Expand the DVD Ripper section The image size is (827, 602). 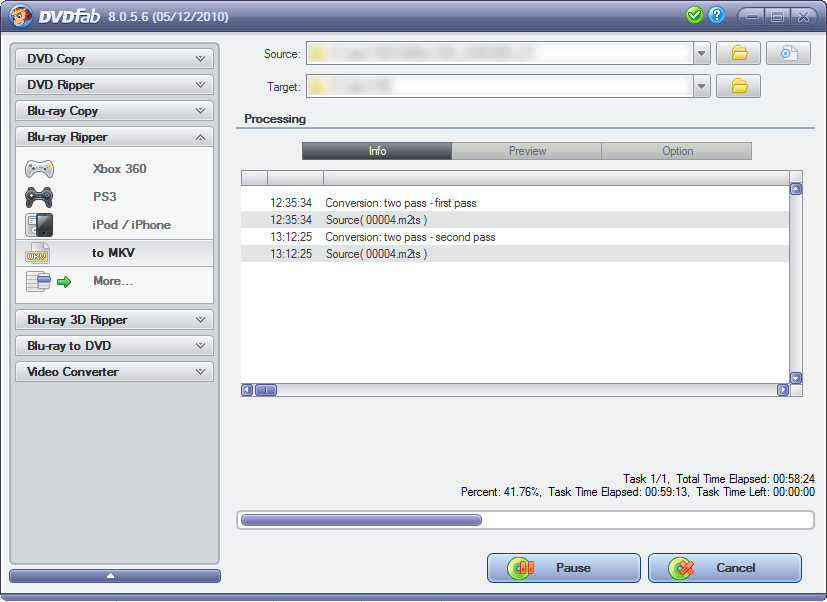click(x=114, y=84)
